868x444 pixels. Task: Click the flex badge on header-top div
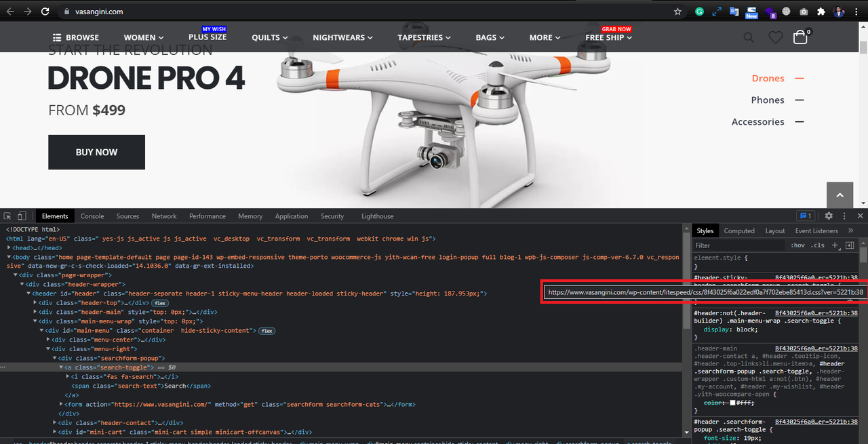160,303
